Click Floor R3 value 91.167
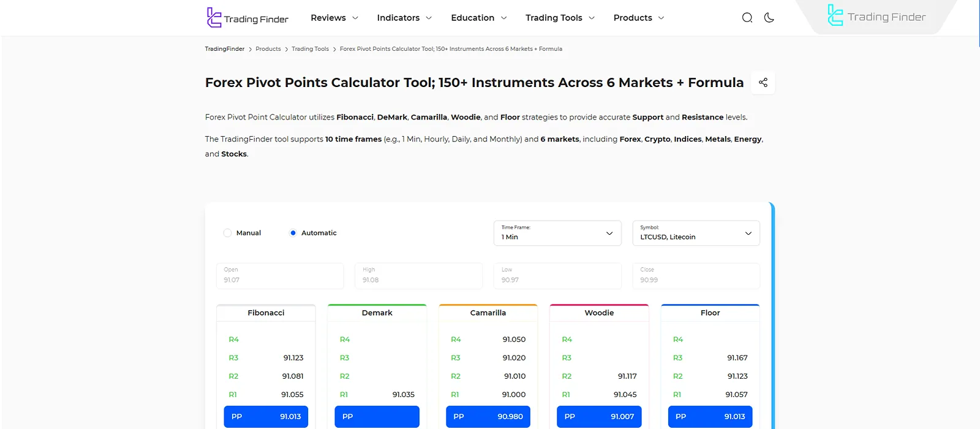This screenshot has height=429, width=980. click(737, 358)
